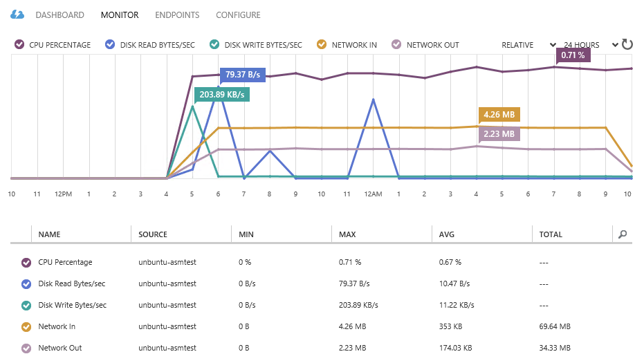Sort table by the Max column header
Viewport: 644px width, 363px height.
point(347,234)
